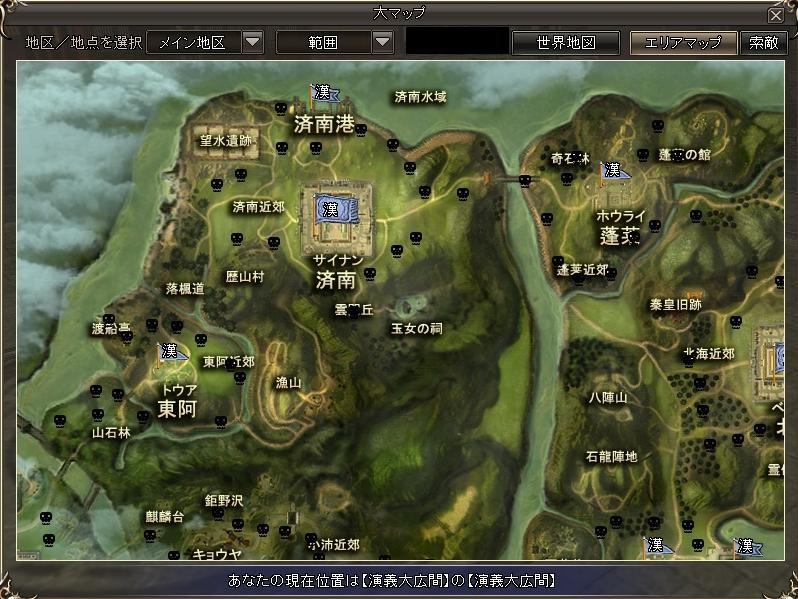Open the メイン地区 dropdown arrow
798x599 pixels.
pyautogui.click(x=253, y=42)
